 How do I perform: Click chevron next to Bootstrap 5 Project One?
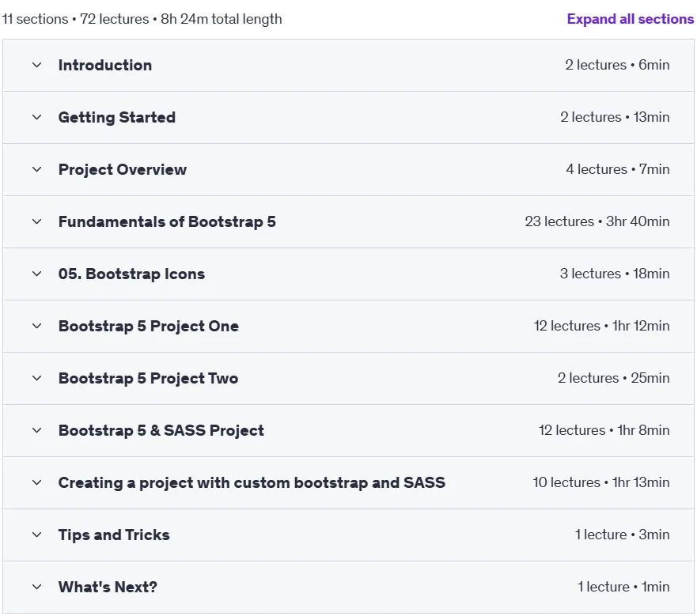[37, 327]
